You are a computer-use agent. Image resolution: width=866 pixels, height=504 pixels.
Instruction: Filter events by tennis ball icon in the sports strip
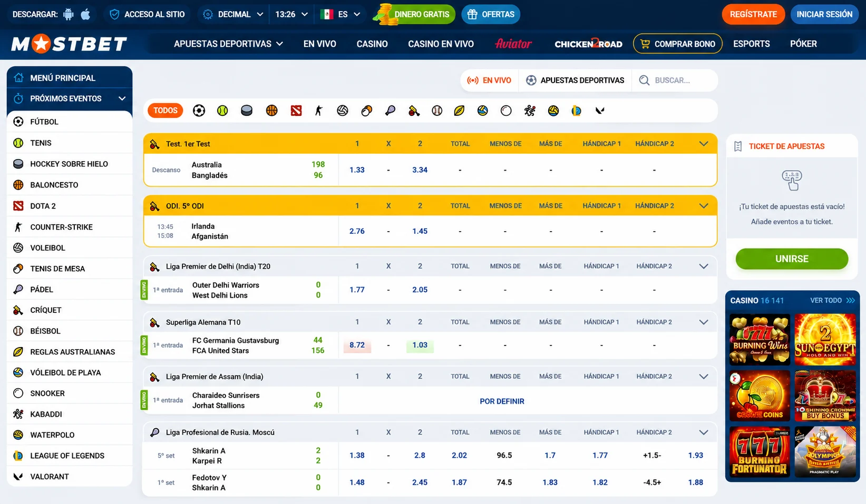pyautogui.click(x=222, y=111)
